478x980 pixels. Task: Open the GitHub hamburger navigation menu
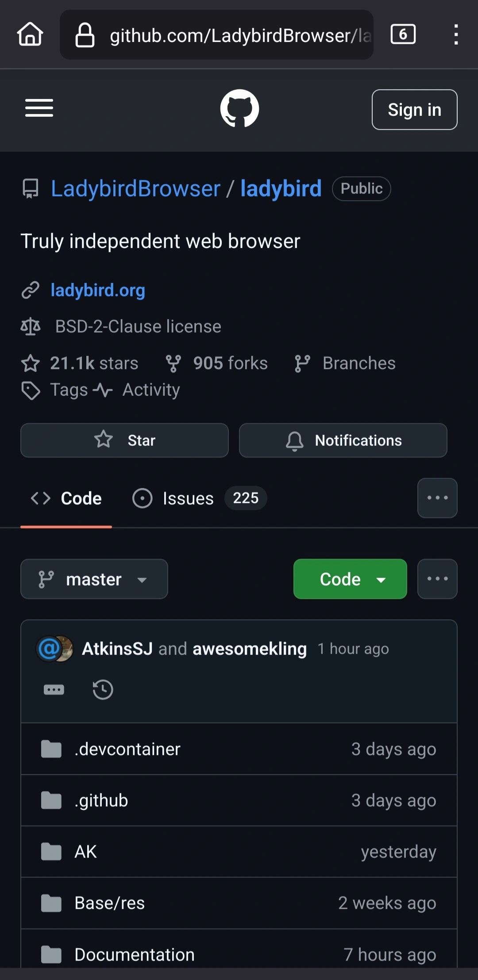tap(39, 108)
